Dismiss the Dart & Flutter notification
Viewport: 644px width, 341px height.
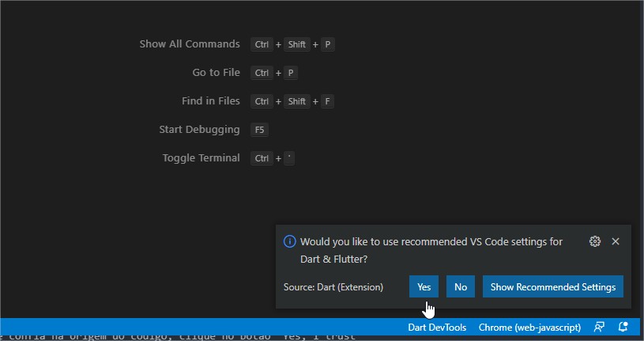click(616, 241)
